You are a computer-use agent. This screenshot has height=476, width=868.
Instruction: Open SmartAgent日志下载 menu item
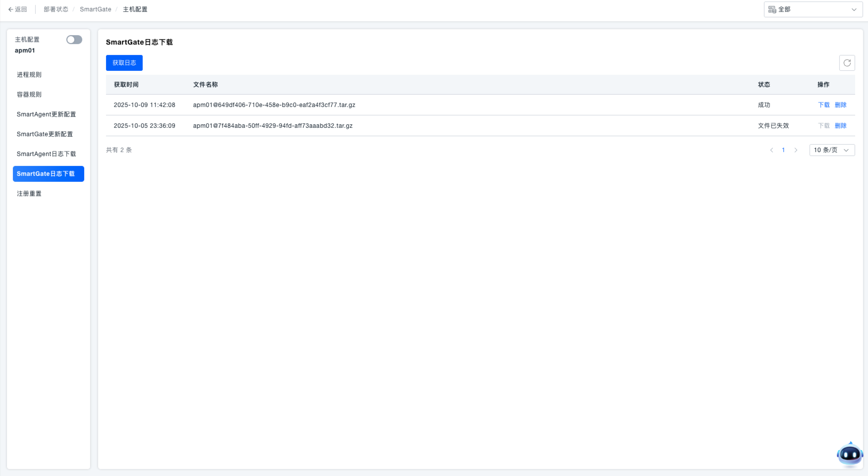[47, 154]
